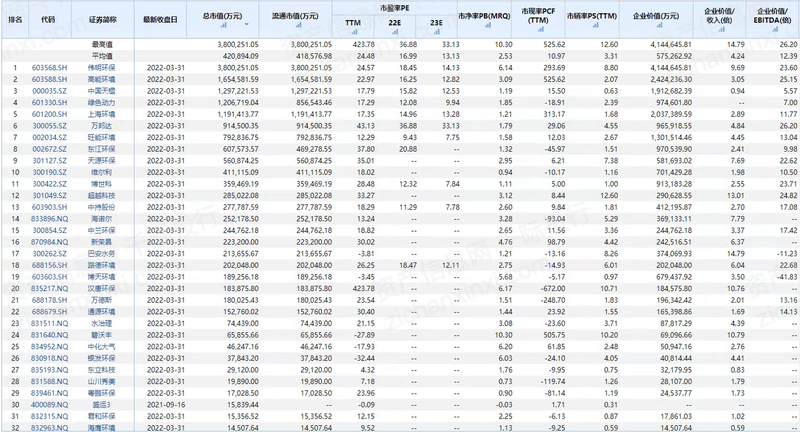The image size is (800, 432).
Task: Open stock code 870984.NQ
Action: (49, 242)
